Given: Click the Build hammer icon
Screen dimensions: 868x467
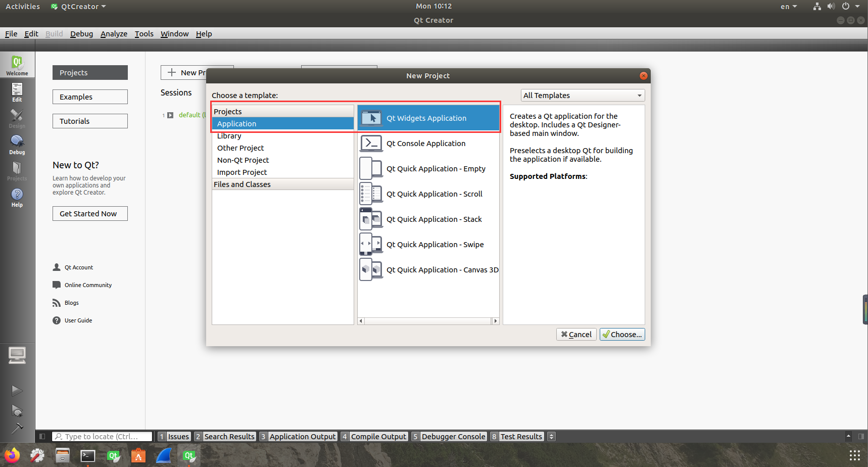Looking at the screenshot, I should point(17,429).
